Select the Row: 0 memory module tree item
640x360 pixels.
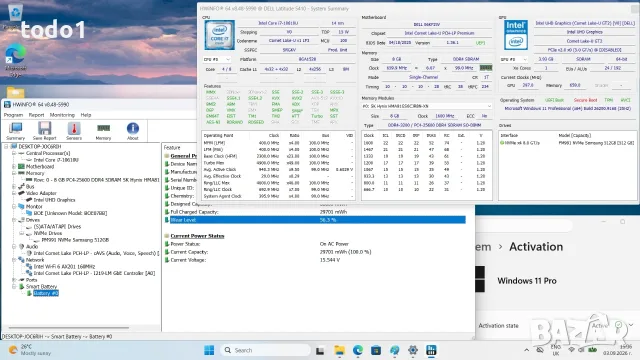point(96,180)
